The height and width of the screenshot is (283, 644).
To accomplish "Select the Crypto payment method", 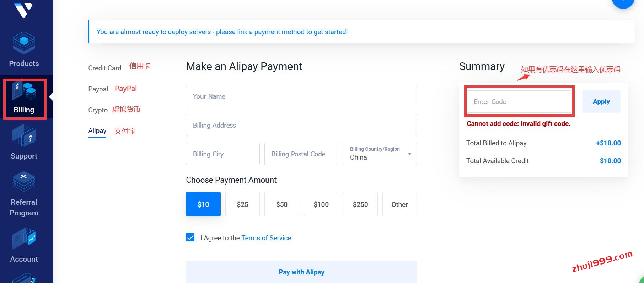I will pyautogui.click(x=98, y=110).
